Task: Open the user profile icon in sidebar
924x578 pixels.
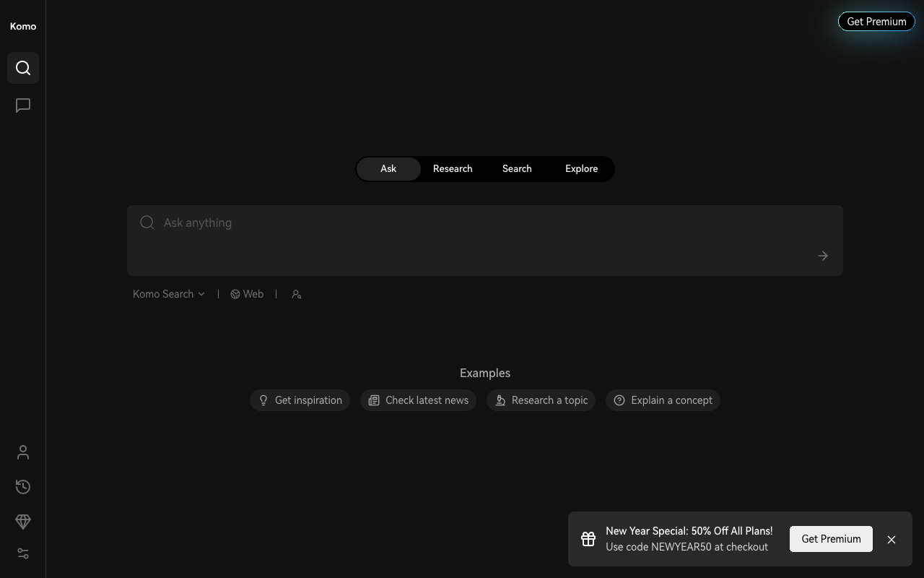Action: coord(23,452)
